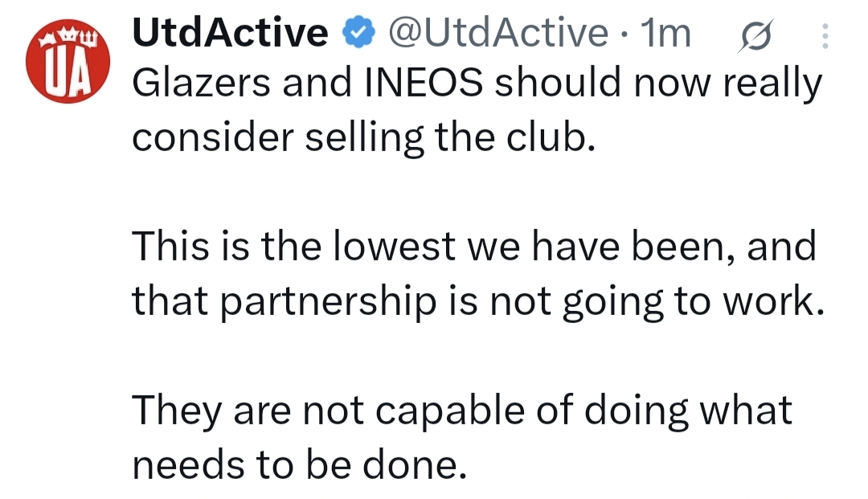Image resolution: width=868 pixels, height=499 pixels.
Task: Click the phrase "This is the lowest"
Action: 294,246
